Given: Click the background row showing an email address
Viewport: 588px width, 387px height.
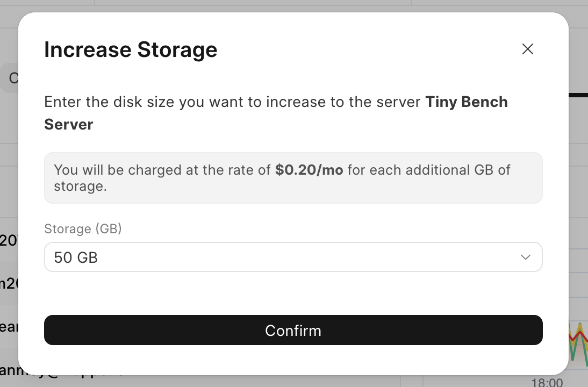Looking at the screenshot, I should tap(9, 370).
